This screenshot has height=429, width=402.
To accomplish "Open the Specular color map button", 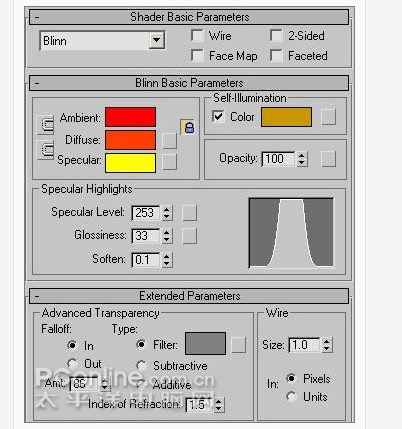I will coord(169,162).
